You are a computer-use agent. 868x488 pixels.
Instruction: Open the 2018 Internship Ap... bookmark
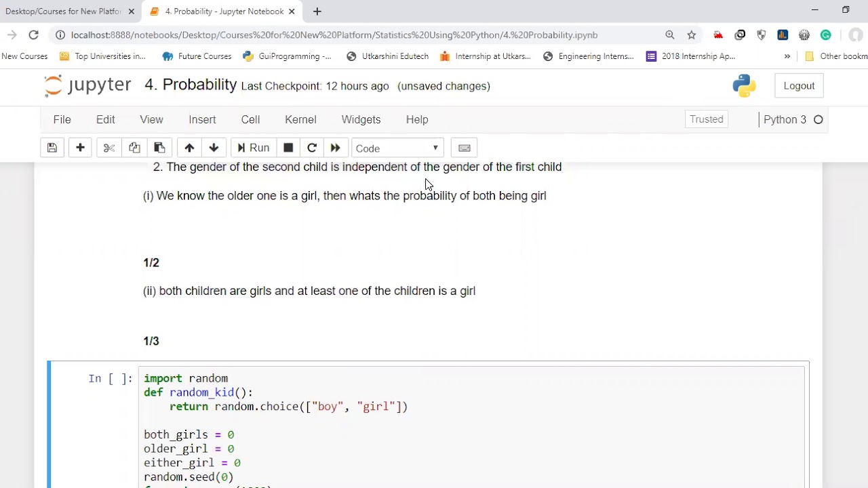(x=691, y=56)
